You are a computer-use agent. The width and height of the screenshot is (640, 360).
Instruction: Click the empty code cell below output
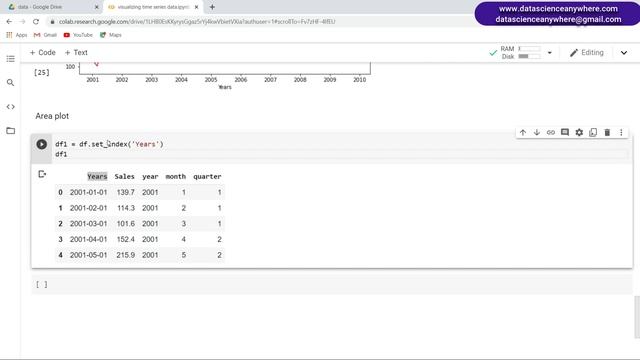tap(331, 284)
